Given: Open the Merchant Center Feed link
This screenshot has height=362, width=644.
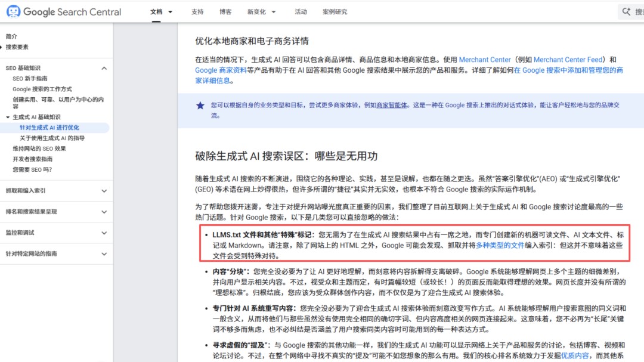Looking at the screenshot, I should [568, 60].
